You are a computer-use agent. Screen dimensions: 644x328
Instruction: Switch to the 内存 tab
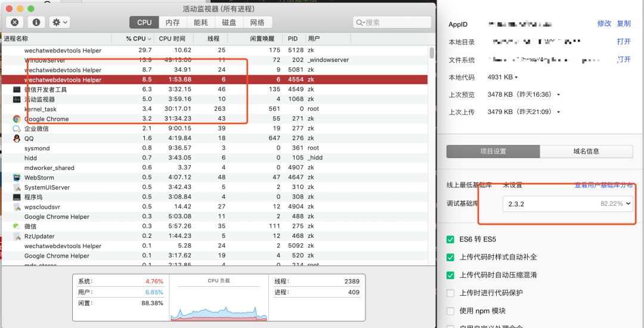172,23
